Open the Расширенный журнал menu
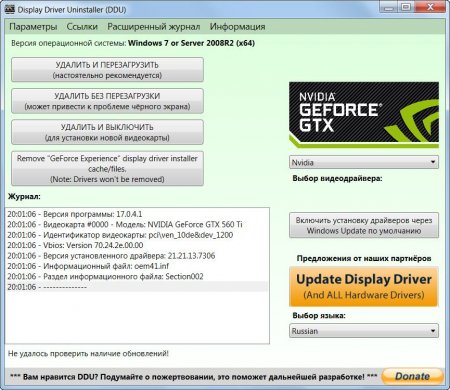 tap(154, 27)
